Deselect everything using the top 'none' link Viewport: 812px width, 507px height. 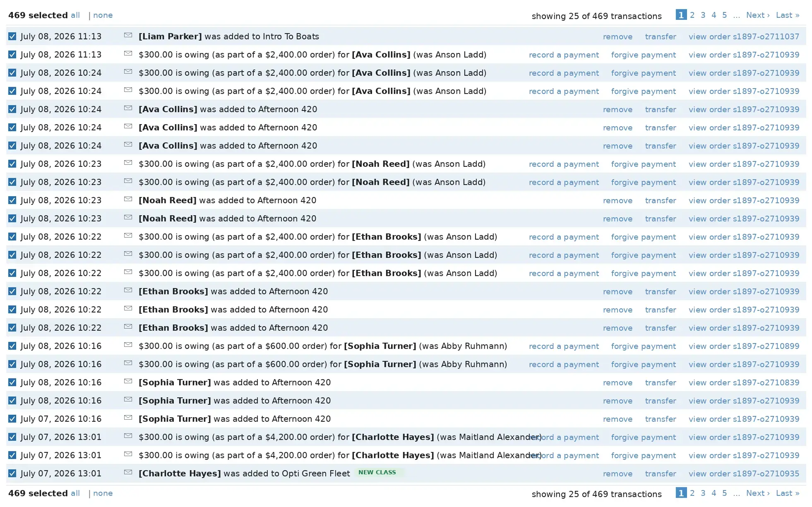point(103,15)
